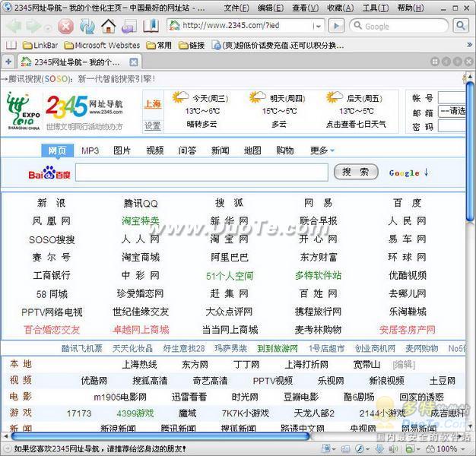The height and width of the screenshot is (456, 476).
Task: Select the 网页 search tab
Action: point(57,150)
